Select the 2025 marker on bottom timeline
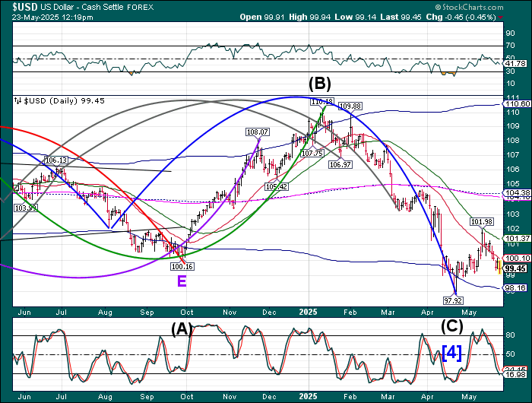This screenshot has width=532, height=403. pos(309,396)
